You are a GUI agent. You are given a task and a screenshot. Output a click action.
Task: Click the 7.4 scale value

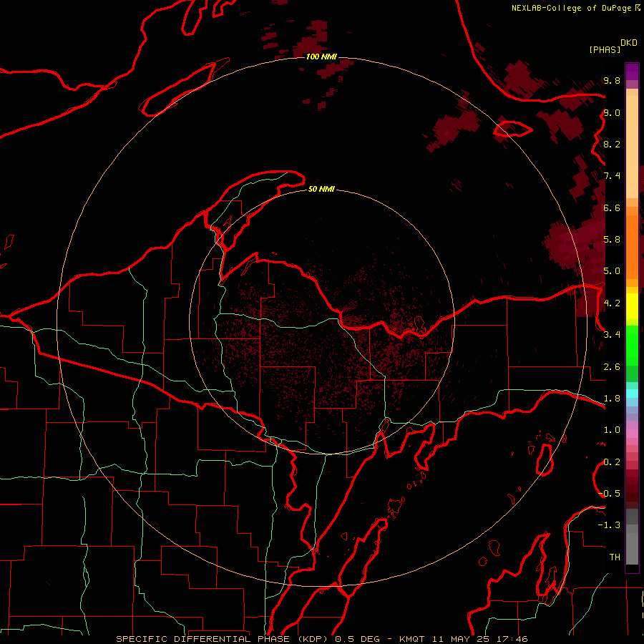(x=612, y=176)
